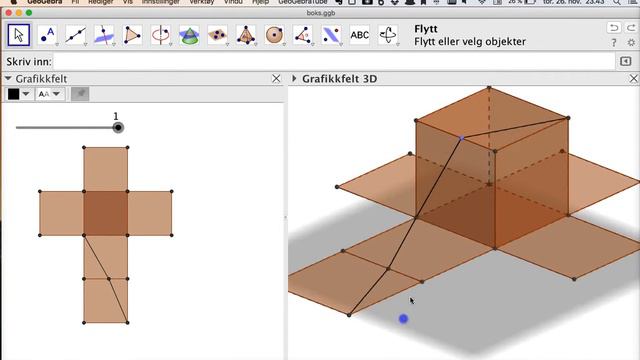Screen dimensions: 640x360
Task: Open the Fil menu
Action: tap(75, 2)
